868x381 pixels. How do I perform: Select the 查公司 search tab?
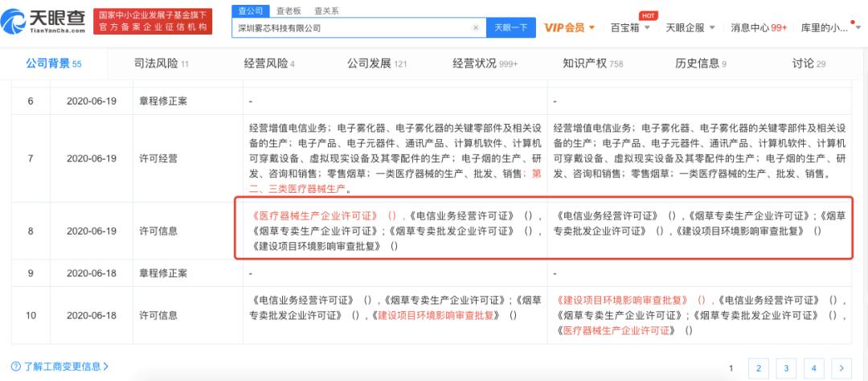tap(250, 11)
